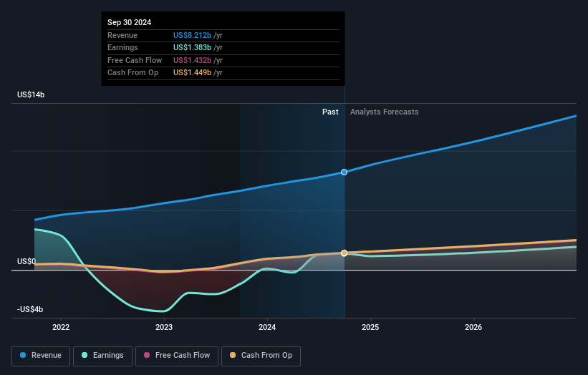Click the US$1.432b free cash flow value
This screenshot has height=375, width=588.
click(x=193, y=60)
